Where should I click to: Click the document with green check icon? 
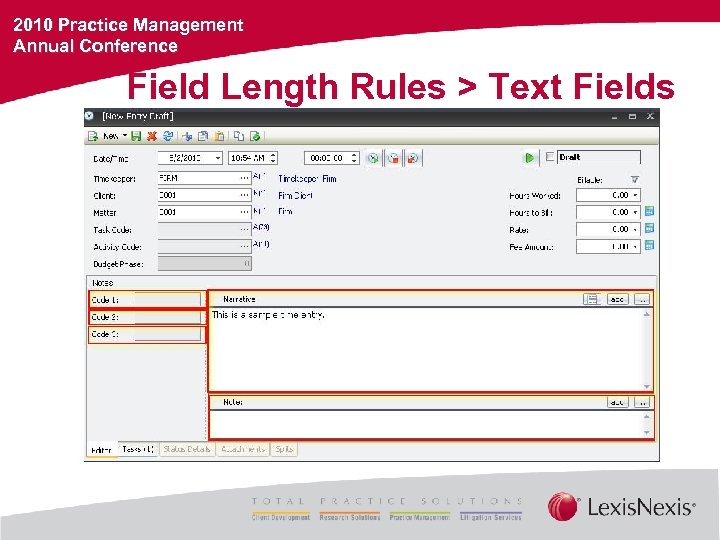point(255,136)
